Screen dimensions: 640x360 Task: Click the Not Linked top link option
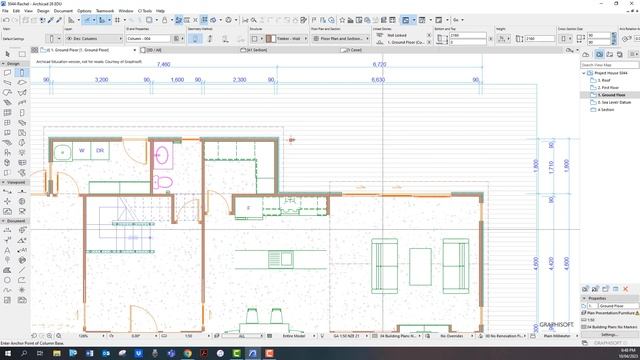397,36
